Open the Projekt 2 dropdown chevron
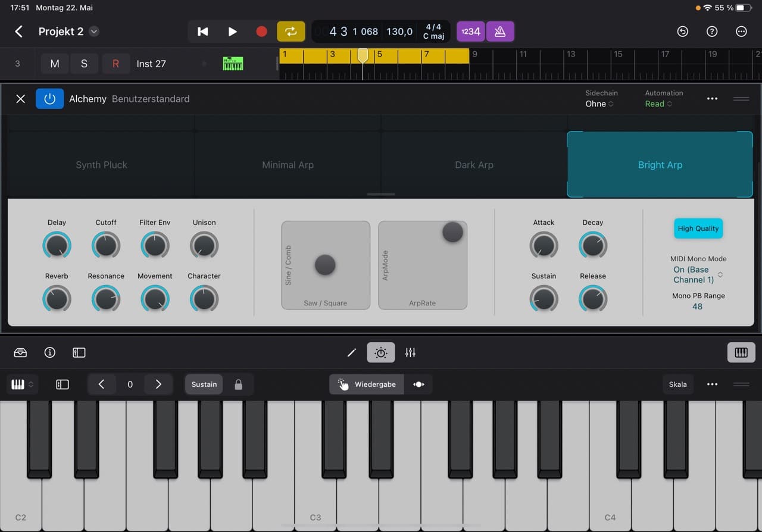Image resolution: width=762 pixels, height=532 pixels. 94,32
